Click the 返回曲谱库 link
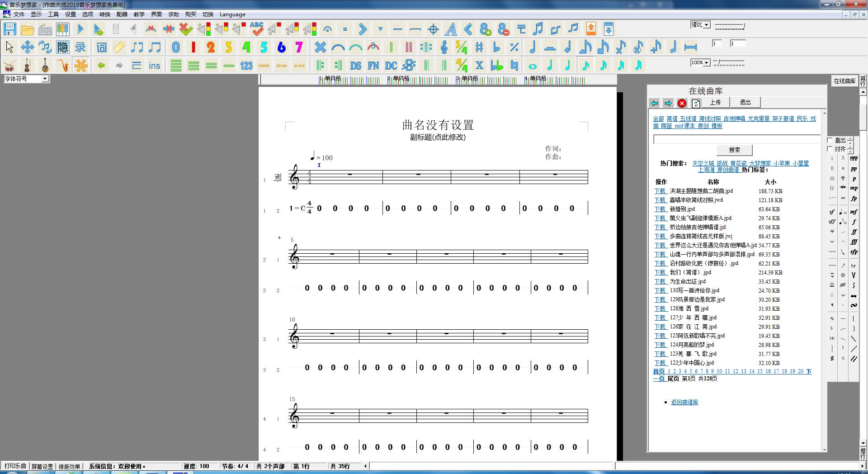868x474 pixels. tap(684, 402)
